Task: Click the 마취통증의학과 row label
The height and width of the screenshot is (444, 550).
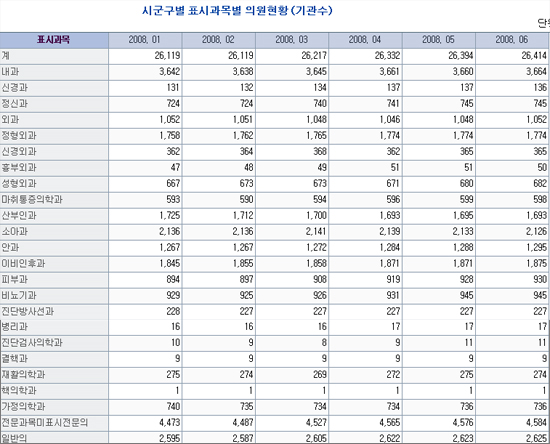Action: click(x=32, y=200)
